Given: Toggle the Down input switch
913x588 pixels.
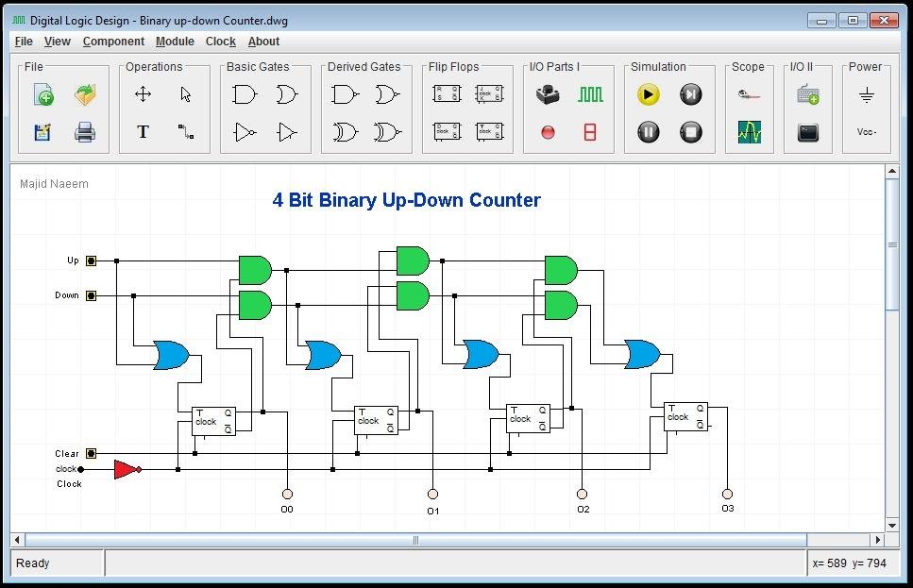Looking at the screenshot, I should pyautogui.click(x=91, y=294).
